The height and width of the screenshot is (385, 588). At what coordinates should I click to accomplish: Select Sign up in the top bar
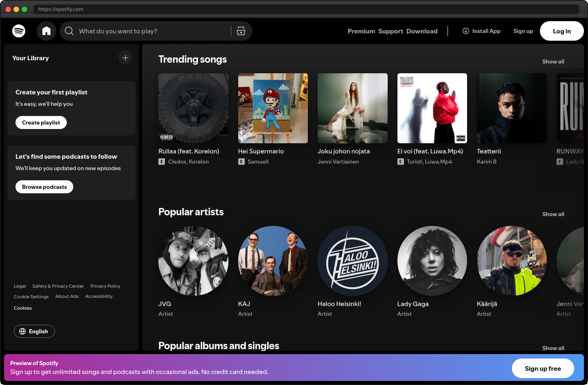pyautogui.click(x=523, y=31)
